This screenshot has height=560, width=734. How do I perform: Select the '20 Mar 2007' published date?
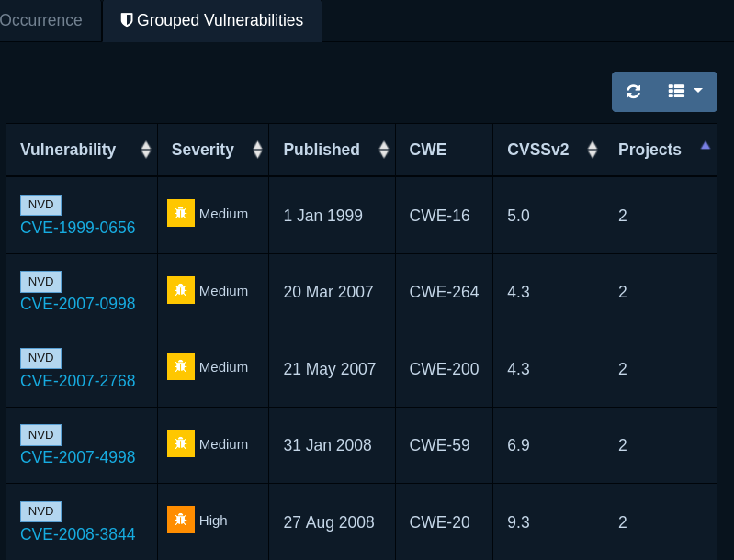coord(328,292)
